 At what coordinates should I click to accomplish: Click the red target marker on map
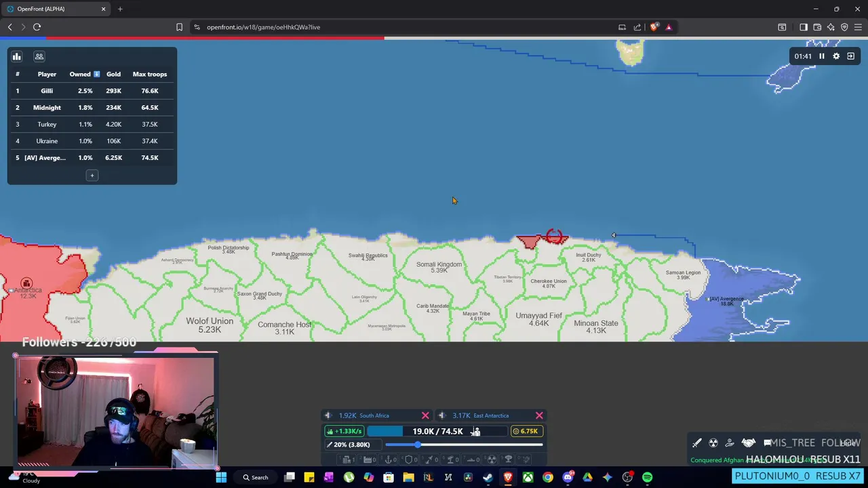pos(554,236)
